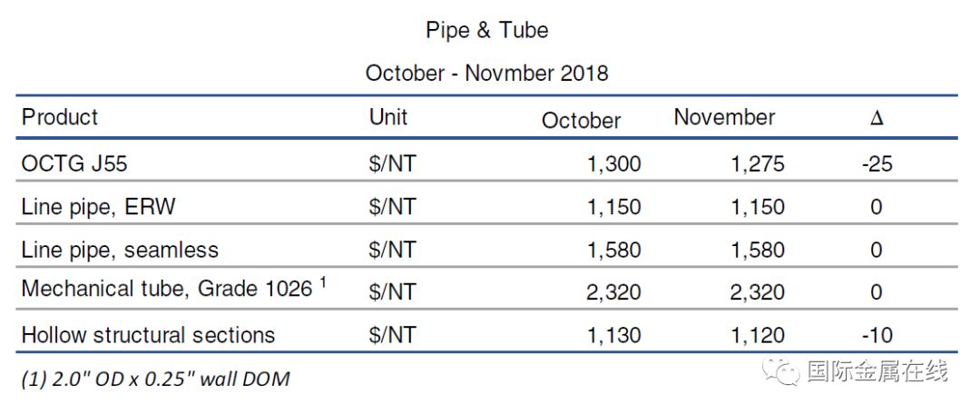
Task: Select Mechanical tube, Grade 1026 label
Action: (x=174, y=288)
